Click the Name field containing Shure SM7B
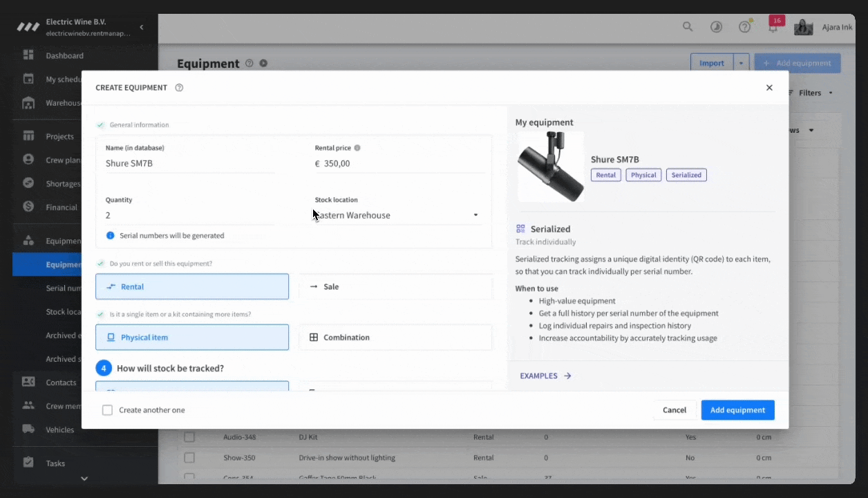868x498 pixels. tap(190, 163)
